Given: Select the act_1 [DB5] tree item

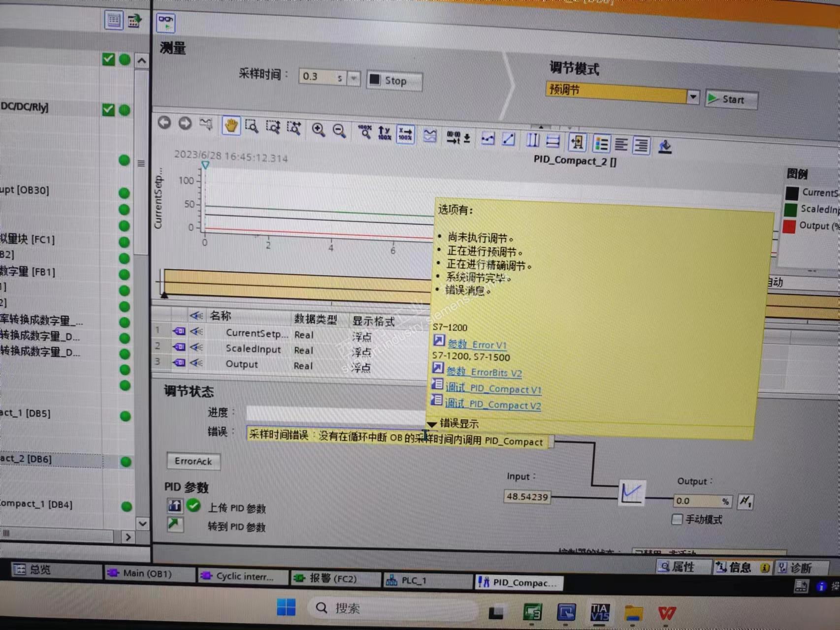Looking at the screenshot, I should tap(25, 413).
